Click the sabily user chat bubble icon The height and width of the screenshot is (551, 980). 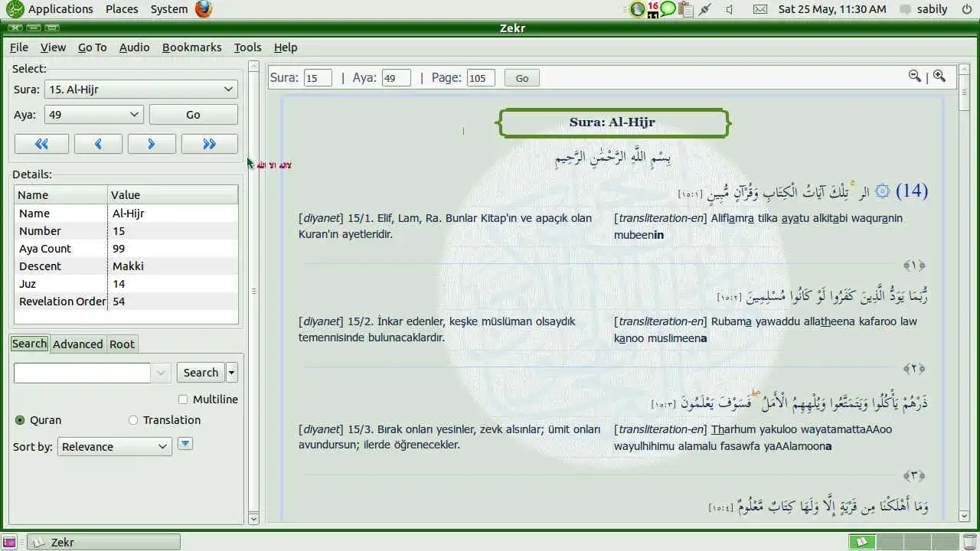tap(906, 9)
